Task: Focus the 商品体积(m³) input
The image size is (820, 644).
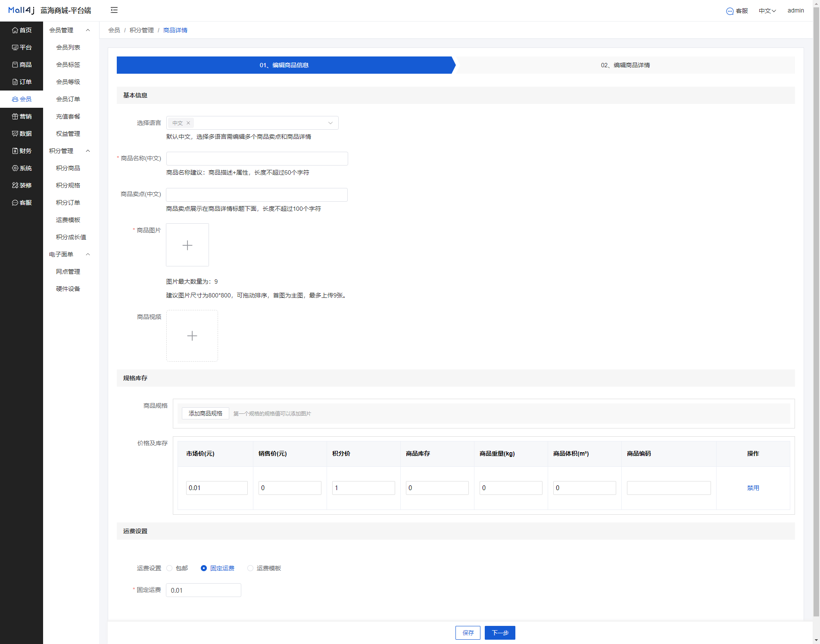Action: 585,488
